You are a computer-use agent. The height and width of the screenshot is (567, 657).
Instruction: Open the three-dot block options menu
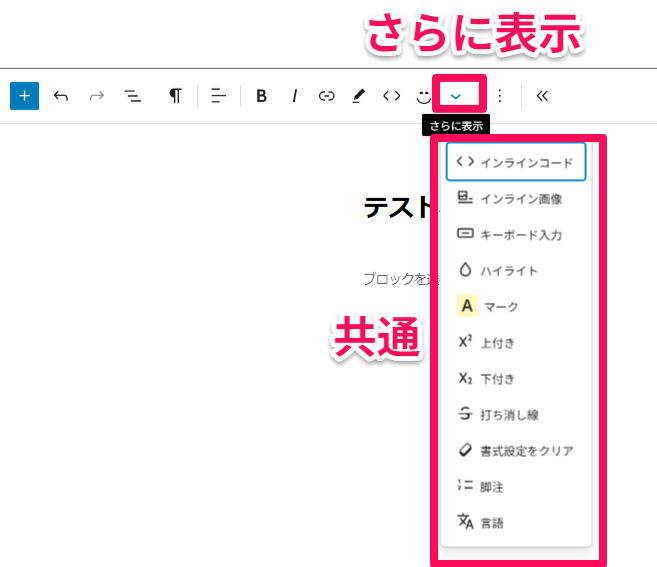[x=500, y=96]
